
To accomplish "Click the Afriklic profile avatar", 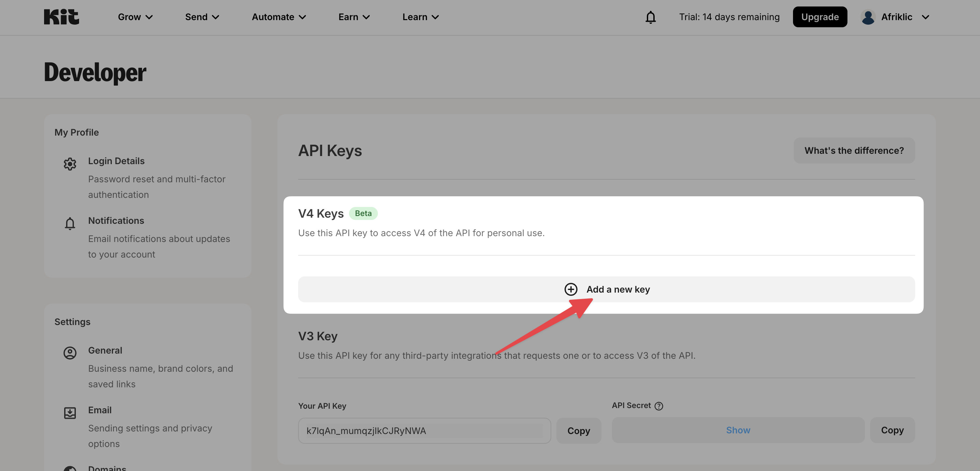I will 868,17.
